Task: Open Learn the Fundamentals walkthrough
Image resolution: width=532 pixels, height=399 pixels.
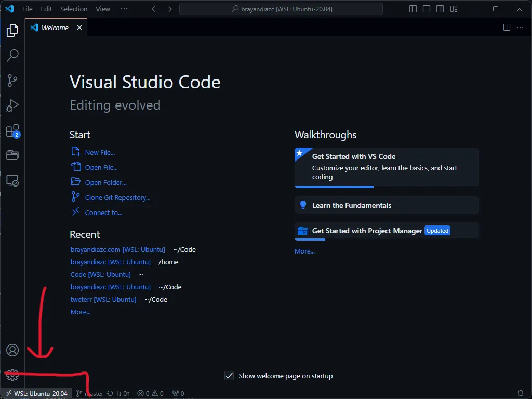Action: (x=387, y=205)
